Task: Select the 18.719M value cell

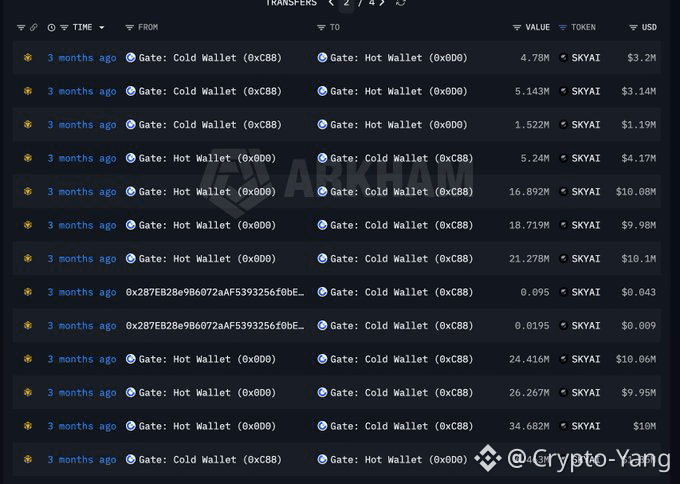Action: click(529, 225)
